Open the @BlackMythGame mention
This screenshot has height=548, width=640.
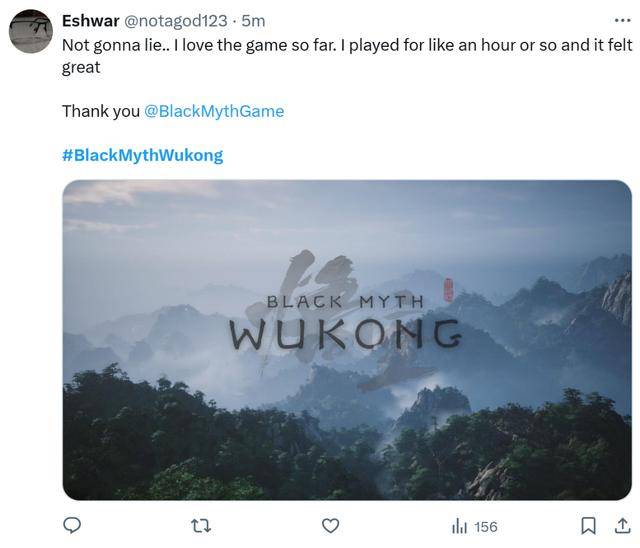coord(214,111)
